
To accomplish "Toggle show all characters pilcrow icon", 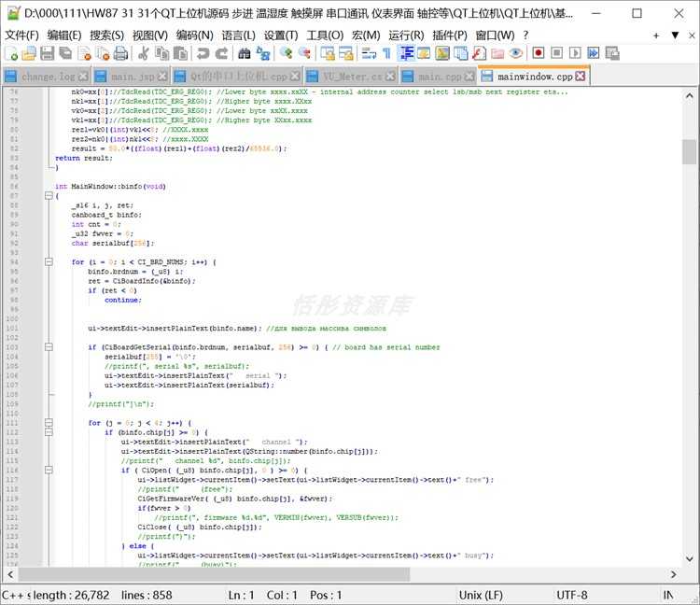I will pos(386,53).
